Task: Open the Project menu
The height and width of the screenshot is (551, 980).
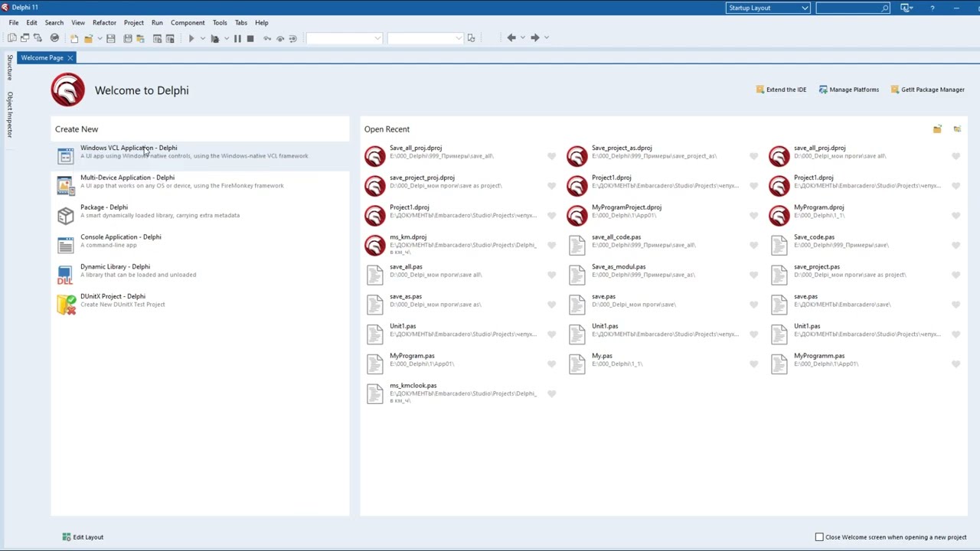Action: point(133,23)
